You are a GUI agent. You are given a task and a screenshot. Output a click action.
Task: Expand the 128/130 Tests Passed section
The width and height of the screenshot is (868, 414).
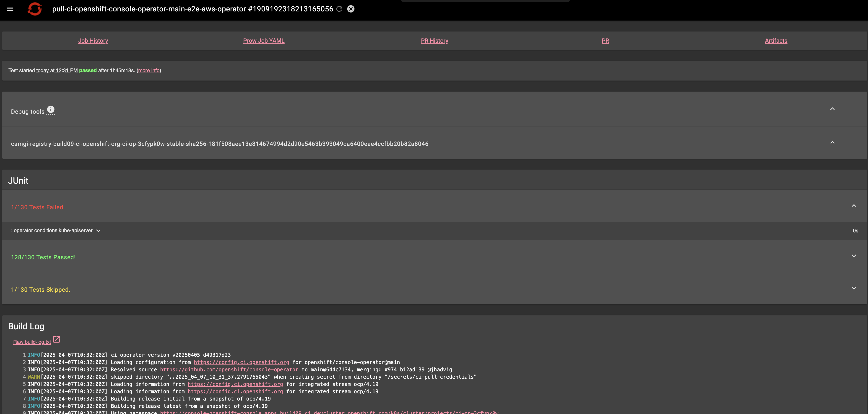[x=853, y=256]
